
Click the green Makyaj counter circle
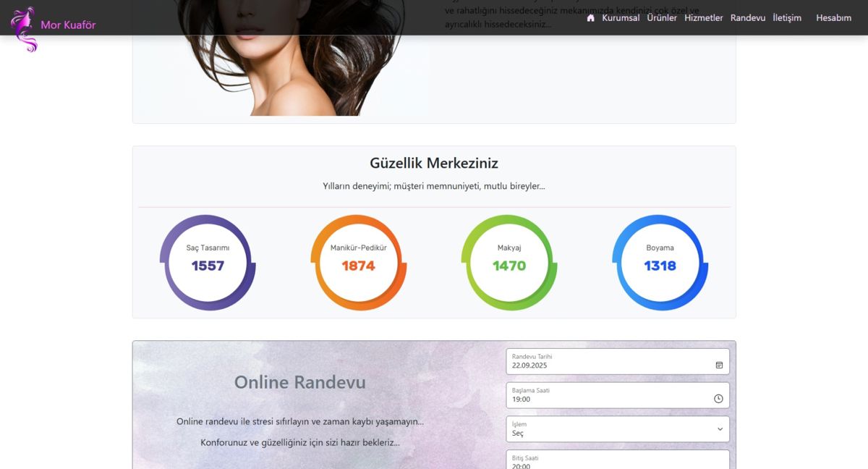click(509, 263)
